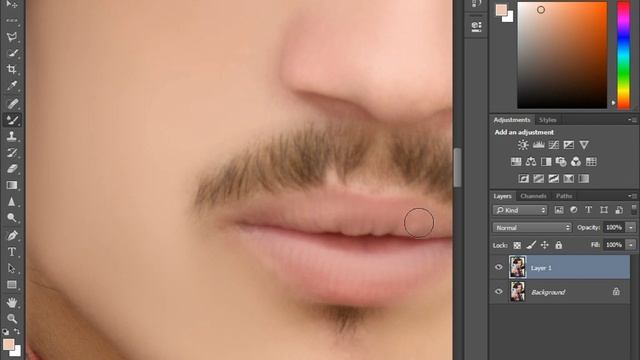The image size is (640, 360).
Task: Select the Healing Brush tool
Action: 12,103
